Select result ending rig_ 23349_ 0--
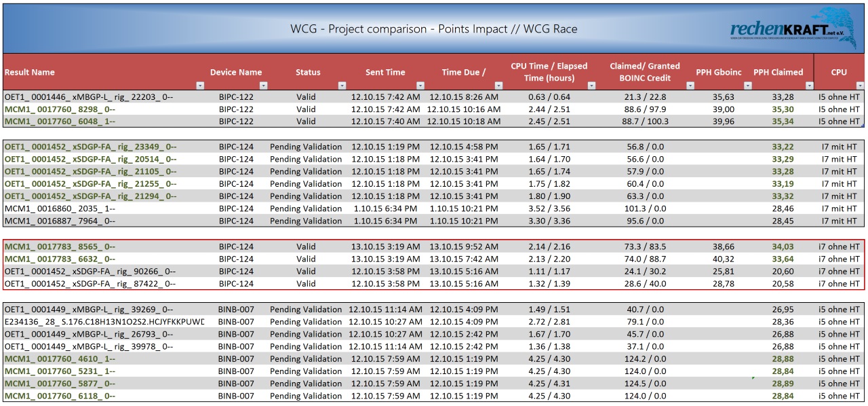Image resolution: width=868 pixels, height=406 pixels. tap(91, 147)
